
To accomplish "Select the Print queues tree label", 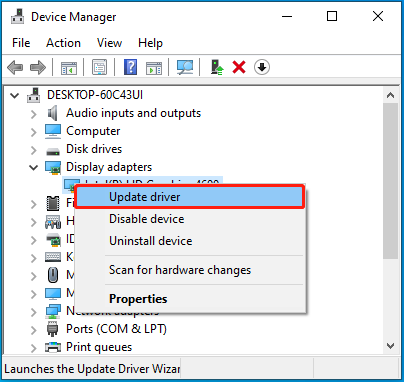I will [99, 347].
